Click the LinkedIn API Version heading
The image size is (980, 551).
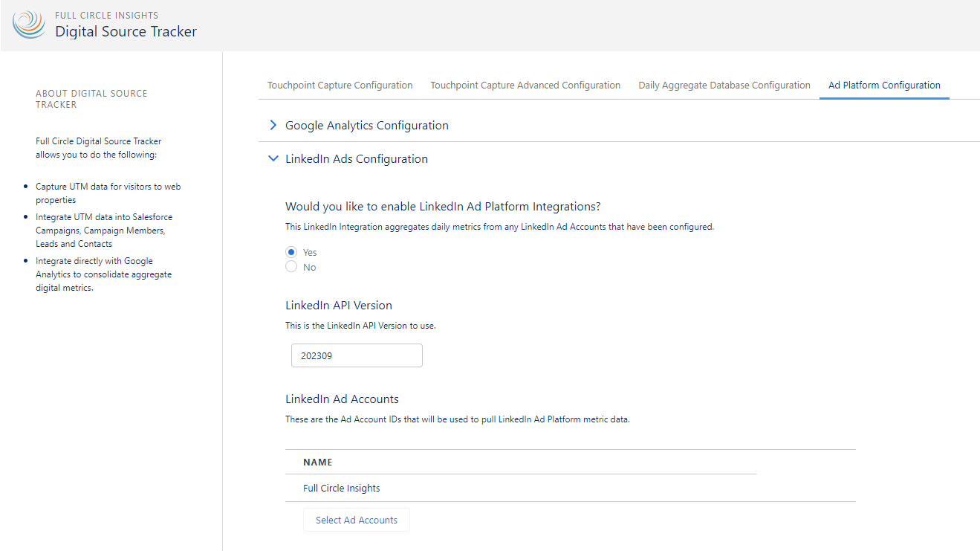coord(339,306)
